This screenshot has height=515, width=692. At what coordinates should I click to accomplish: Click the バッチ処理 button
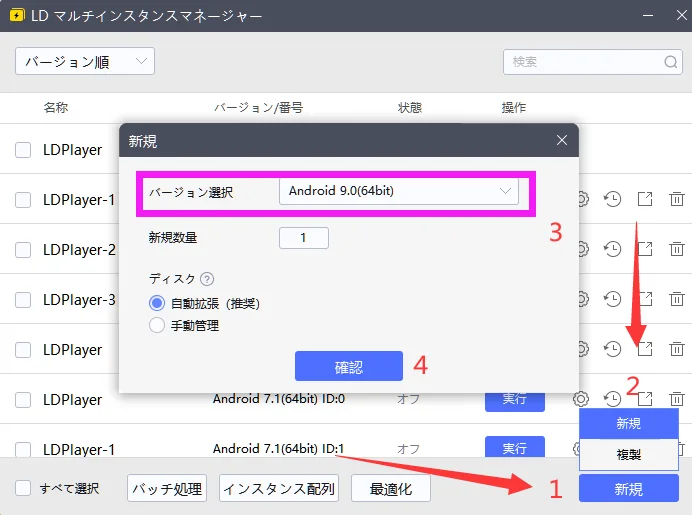[167, 488]
